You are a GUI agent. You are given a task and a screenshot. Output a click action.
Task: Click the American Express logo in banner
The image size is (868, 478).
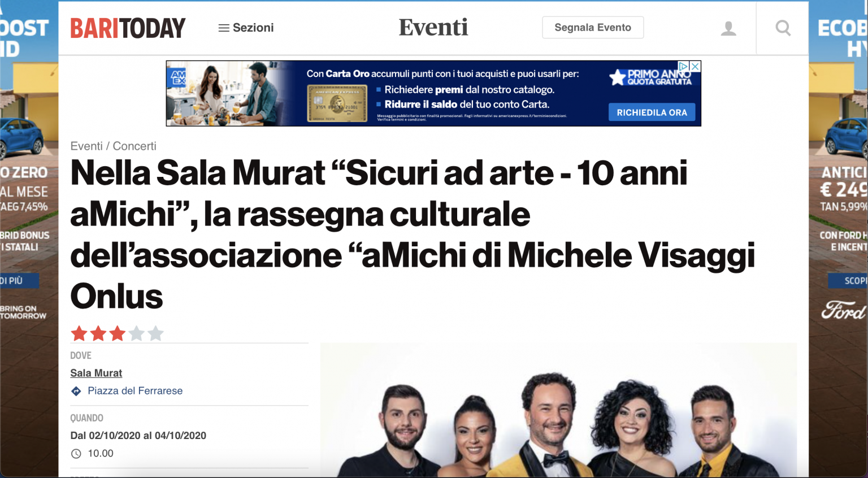coord(179,77)
